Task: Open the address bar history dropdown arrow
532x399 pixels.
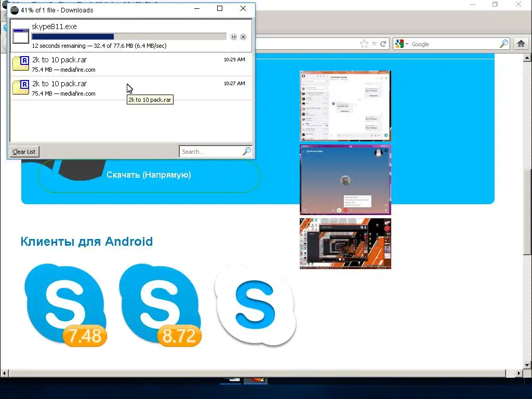Action: coord(374,44)
